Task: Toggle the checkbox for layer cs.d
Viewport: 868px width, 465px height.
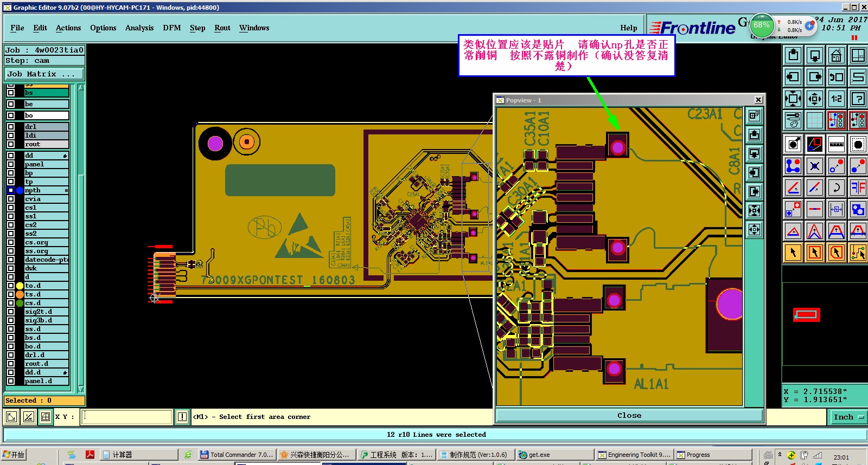Action: click(11, 303)
